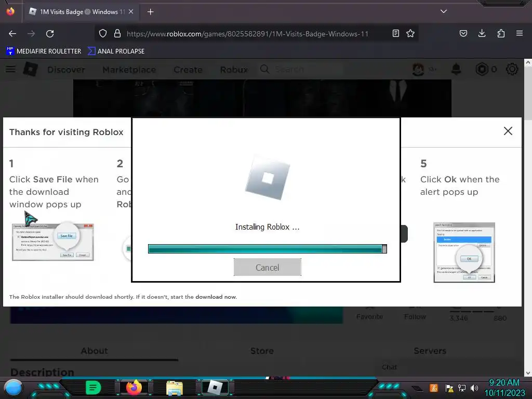532x399 pixels.
Task: Open Firefox from the taskbar
Action: (134, 388)
